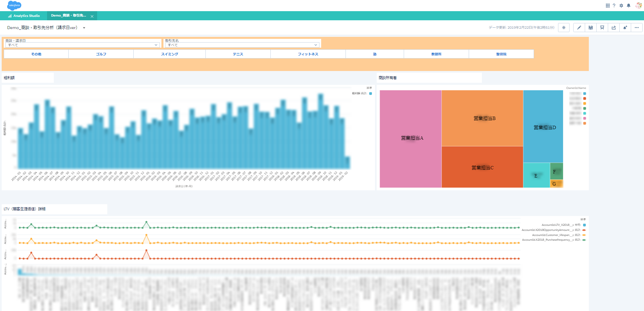This screenshot has width=644, height=311.
Task: Open the dashboard title dropdown arrow
Action: coord(84,28)
